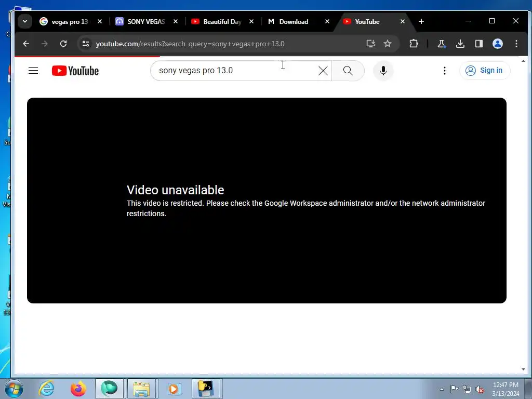Click the restricted video message text
Image resolution: width=532 pixels, height=399 pixels.
click(306, 208)
